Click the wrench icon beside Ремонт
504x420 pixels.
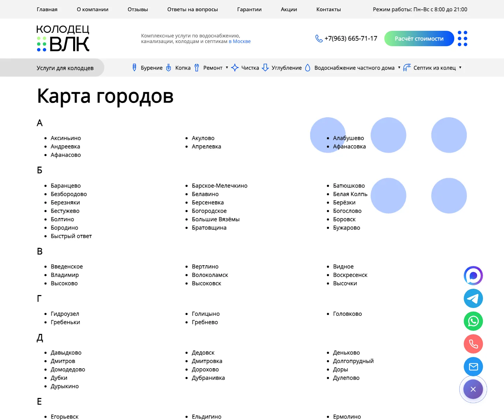(197, 68)
